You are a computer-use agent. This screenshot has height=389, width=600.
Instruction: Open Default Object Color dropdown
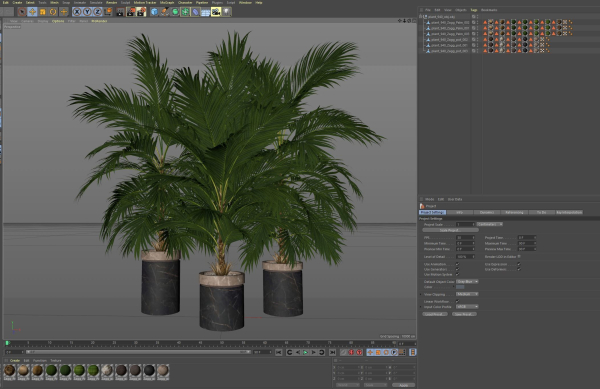467,282
